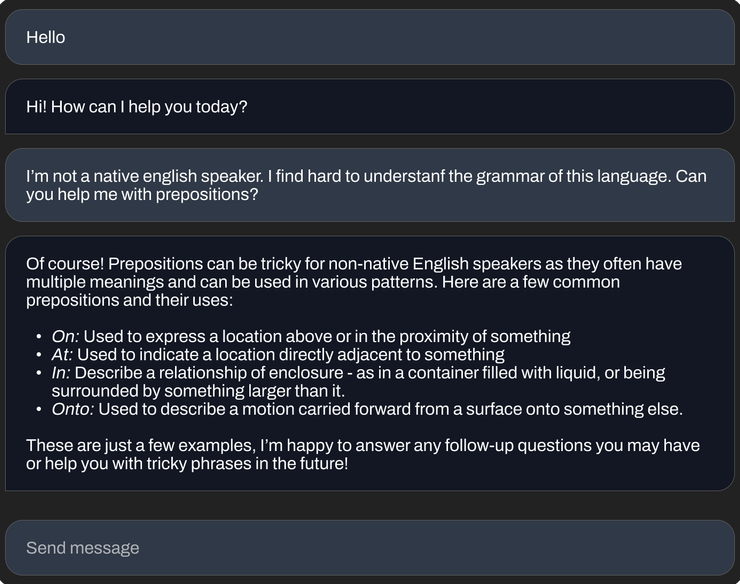Click the "Hello" user message bubble
740x584 pixels.
click(369, 38)
